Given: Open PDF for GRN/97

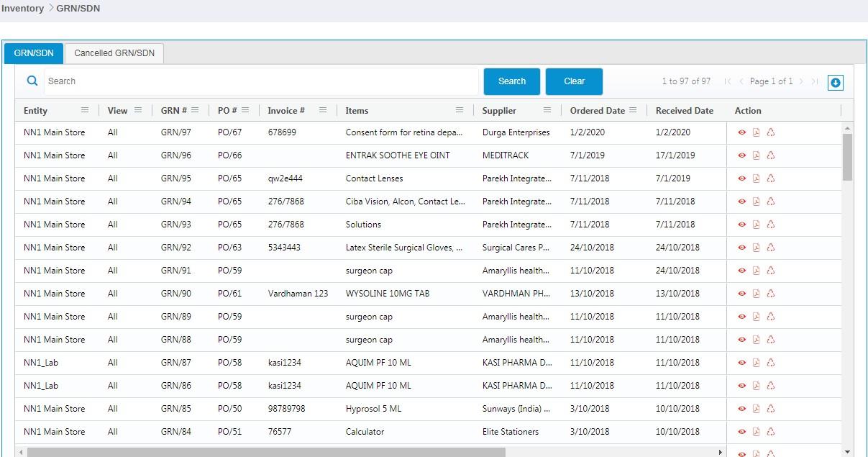Looking at the screenshot, I should (x=757, y=132).
